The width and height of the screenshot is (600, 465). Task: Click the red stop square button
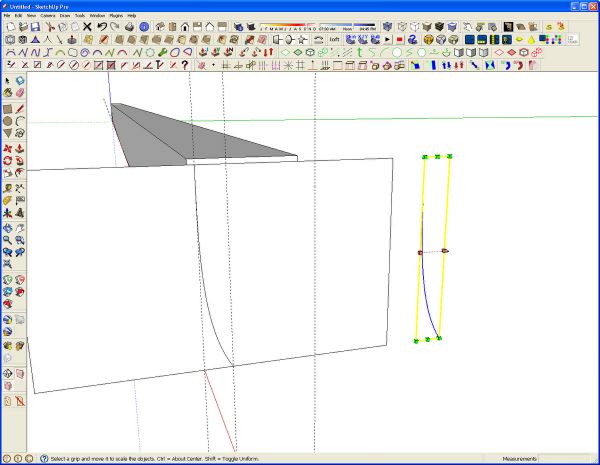point(399,39)
